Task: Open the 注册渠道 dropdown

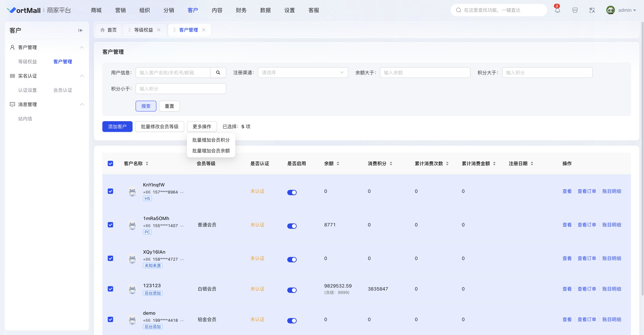Action: point(303,73)
